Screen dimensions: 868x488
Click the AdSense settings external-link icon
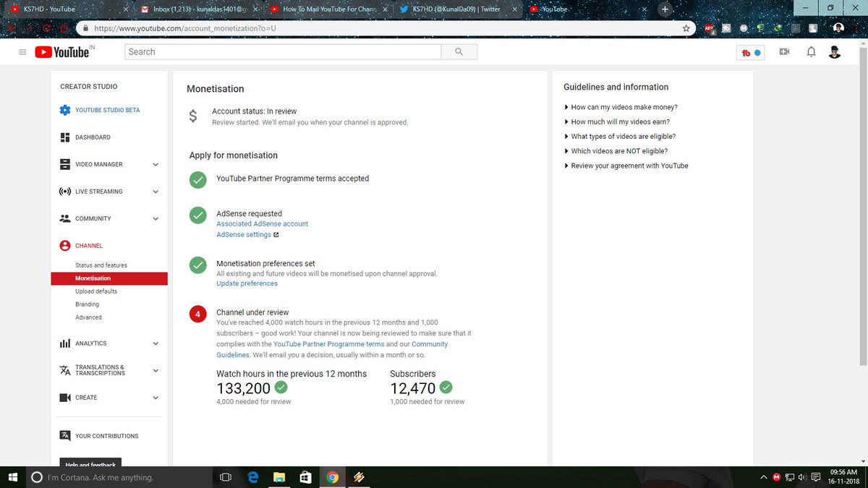[x=276, y=235]
